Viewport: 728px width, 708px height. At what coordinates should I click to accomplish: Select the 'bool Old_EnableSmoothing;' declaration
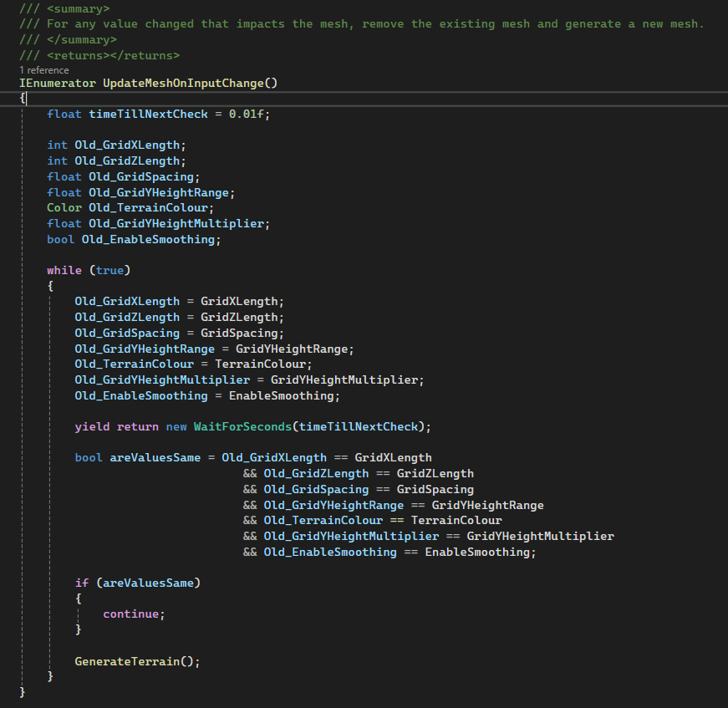[x=134, y=240]
